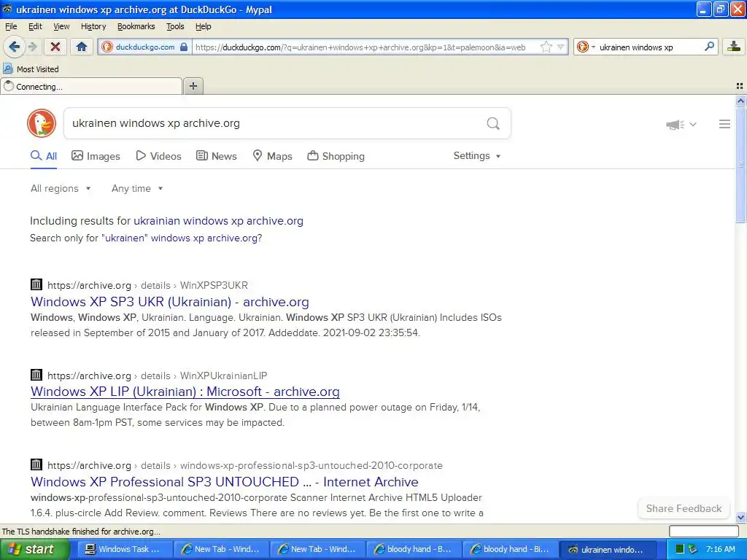Open the View menu

[x=61, y=26]
